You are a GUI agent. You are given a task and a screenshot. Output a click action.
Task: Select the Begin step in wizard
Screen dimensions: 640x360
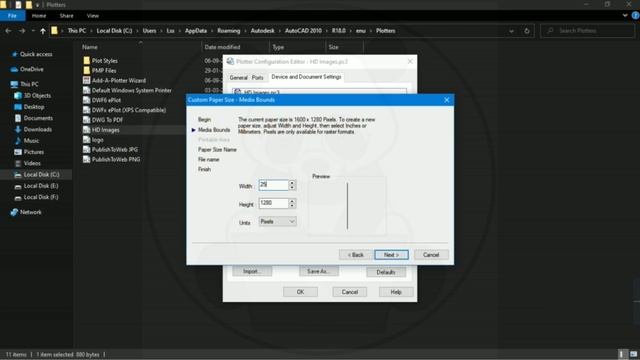tap(204, 120)
